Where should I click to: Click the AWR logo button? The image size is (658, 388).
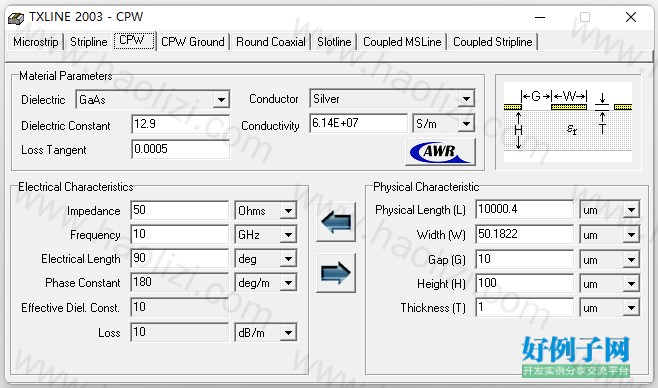(x=440, y=151)
